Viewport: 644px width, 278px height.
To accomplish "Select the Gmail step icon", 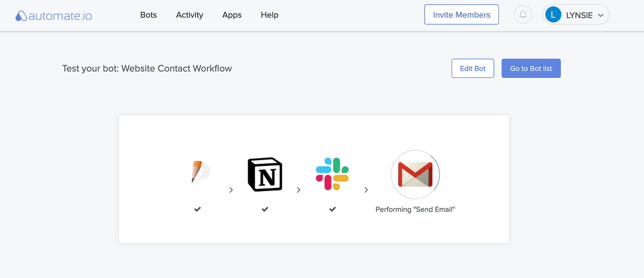I will pyautogui.click(x=415, y=174).
